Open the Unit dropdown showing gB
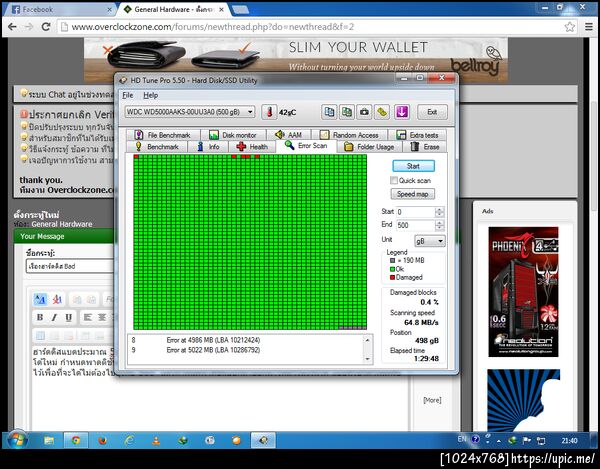 [429, 241]
